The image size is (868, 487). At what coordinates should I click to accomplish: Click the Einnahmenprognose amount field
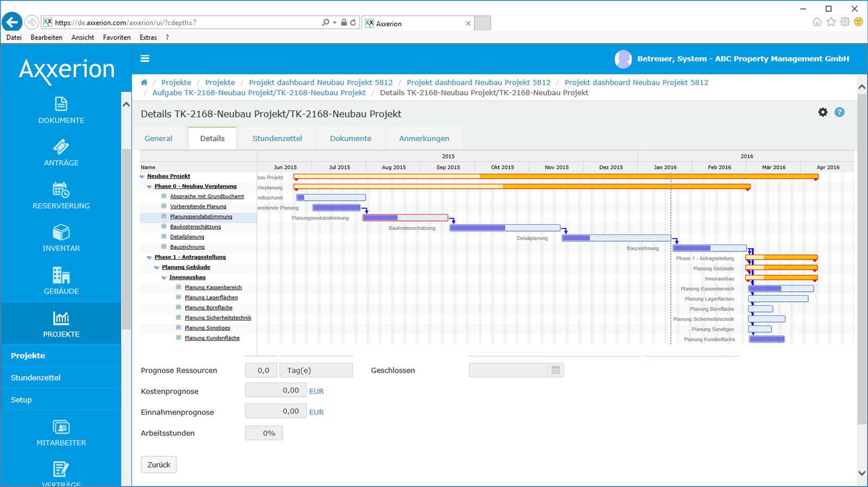(276, 412)
